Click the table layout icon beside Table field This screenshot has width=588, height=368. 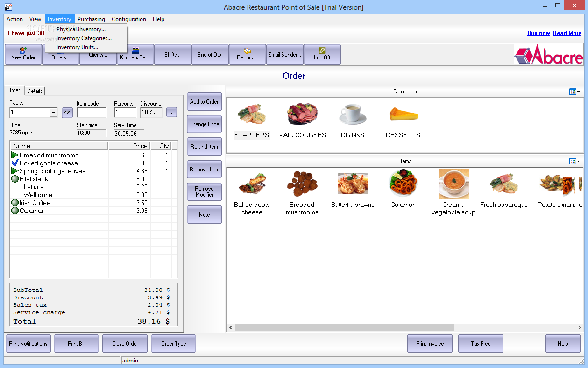pyautogui.click(x=67, y=113)
